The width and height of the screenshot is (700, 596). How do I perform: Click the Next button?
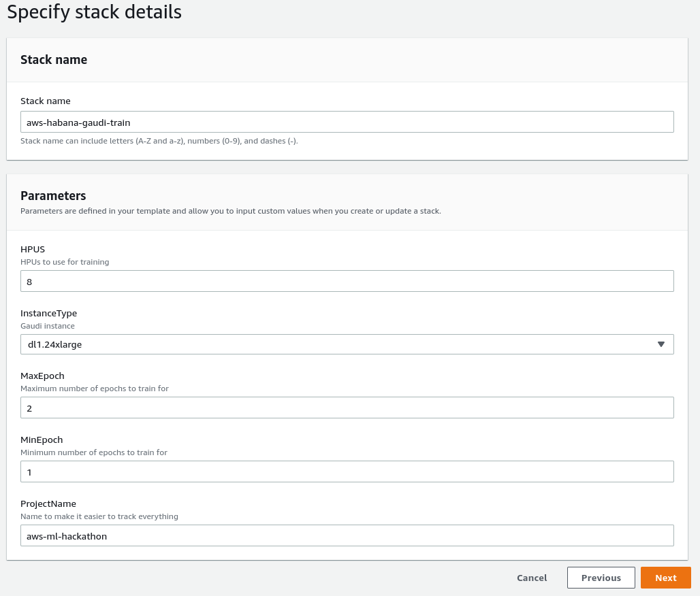click(665, 578)
